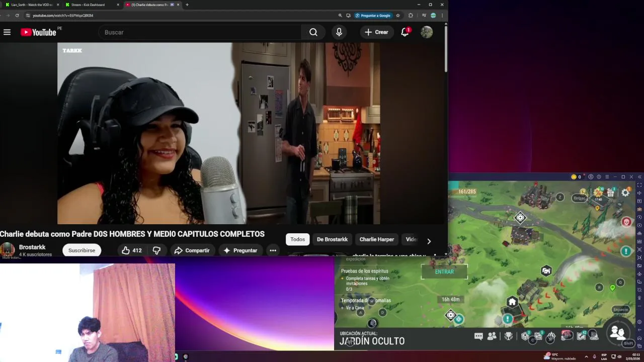The width and height of the screenshot is (644, 362).
Task: Reload the page in Chrome
Action: (17, 16)
